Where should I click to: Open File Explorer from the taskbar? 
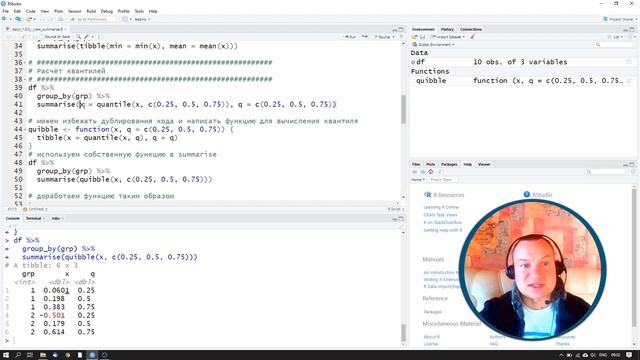click(x=42, y=355)
